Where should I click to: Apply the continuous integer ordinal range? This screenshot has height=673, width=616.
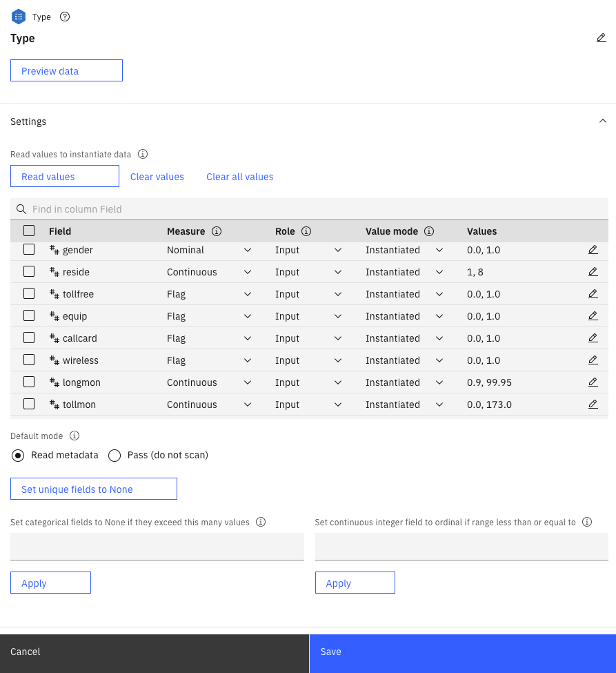click(x=355, y=583)
